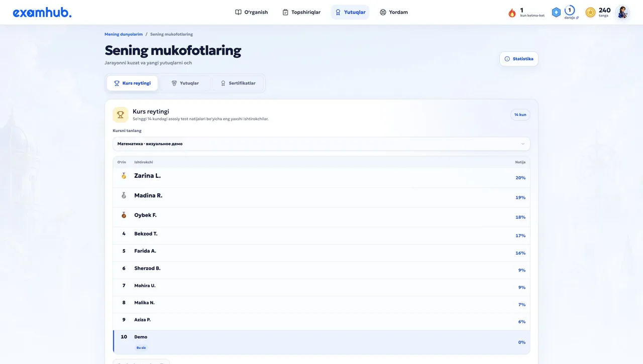Click the blue level hexagon icon
The image size is (643, 364).
click(556, 13)
